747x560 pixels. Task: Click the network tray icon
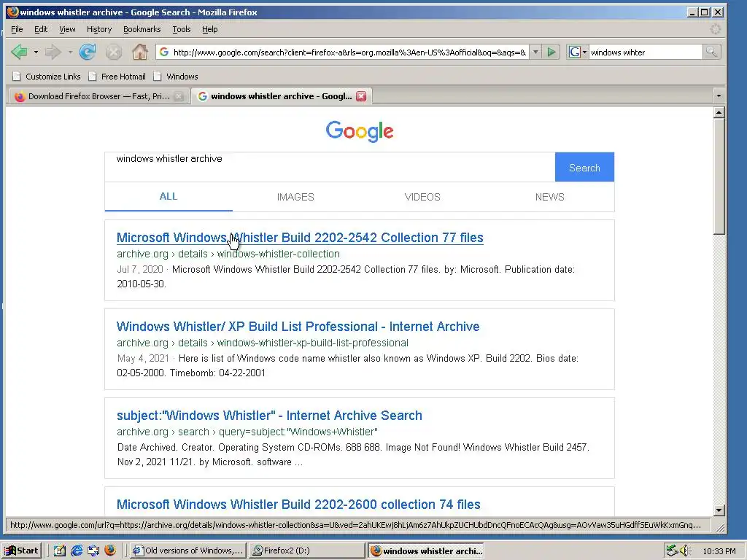pos(672,551)
